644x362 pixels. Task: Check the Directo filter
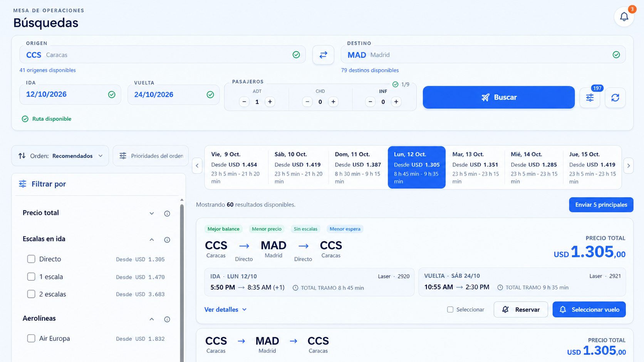[31, 259]
